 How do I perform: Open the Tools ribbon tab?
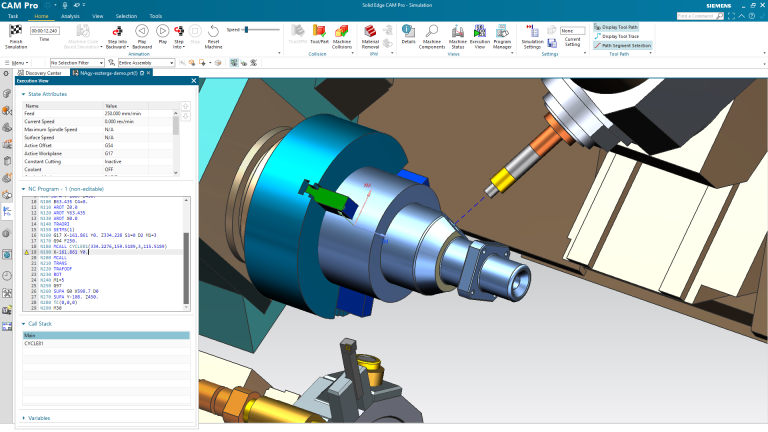[156, 16]
